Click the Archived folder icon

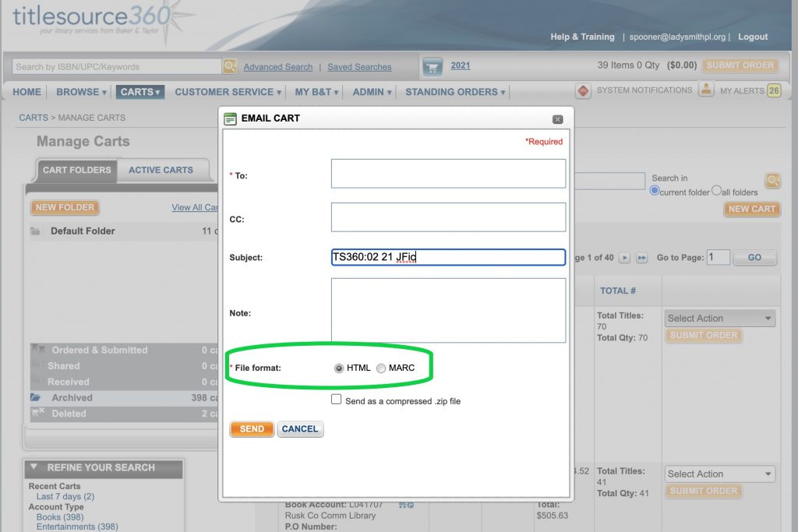click(x=36, y=397)
